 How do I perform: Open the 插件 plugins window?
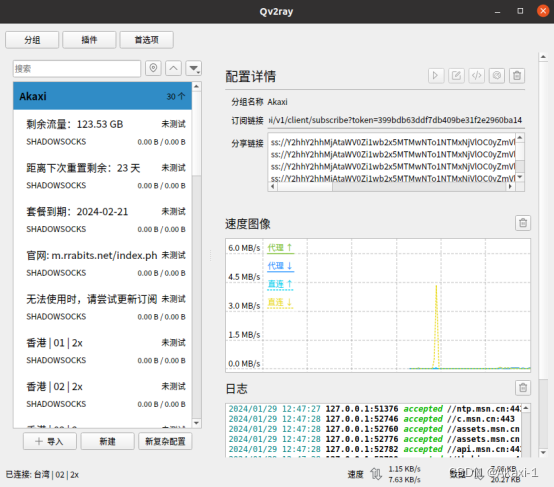point(89,40)
